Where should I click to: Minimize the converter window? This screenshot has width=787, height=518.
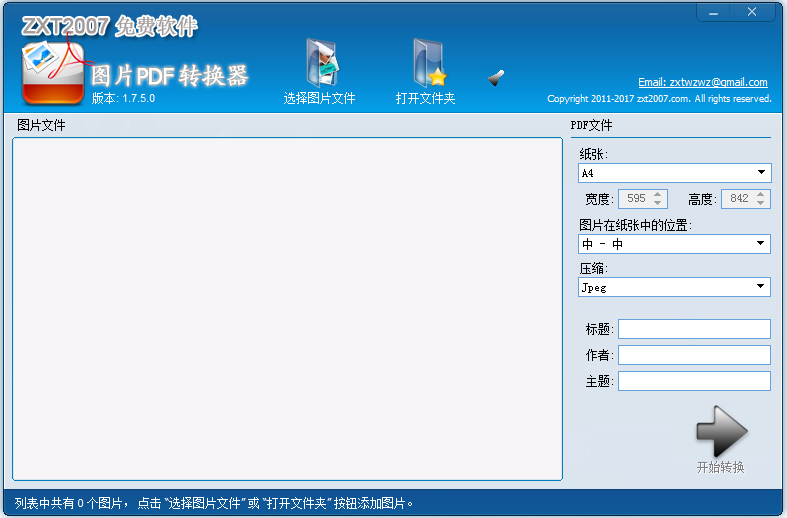(x=713, y=13)
